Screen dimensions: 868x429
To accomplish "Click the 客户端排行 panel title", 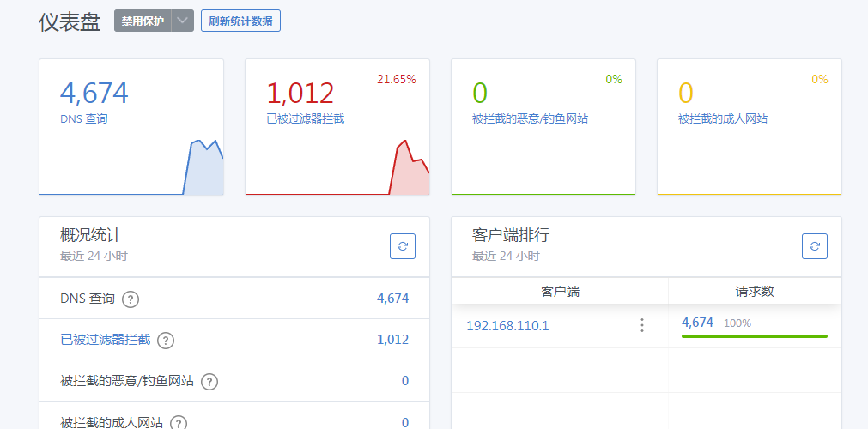I will click(x=511, y=235).
